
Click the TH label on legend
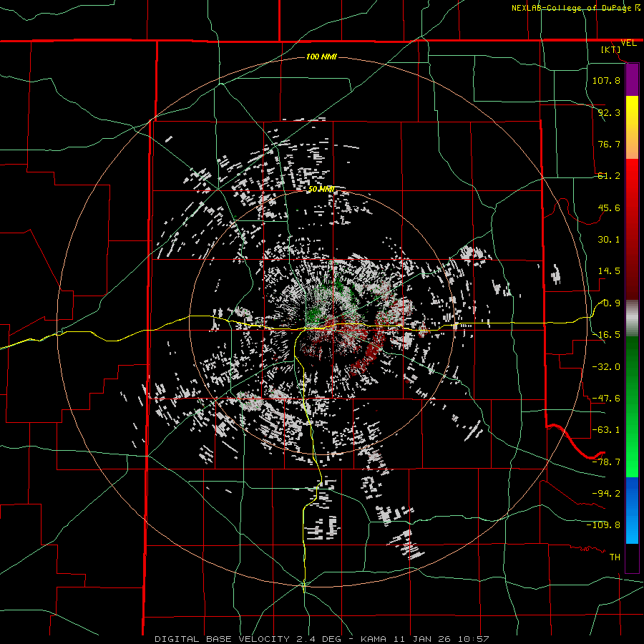(615, 557)
